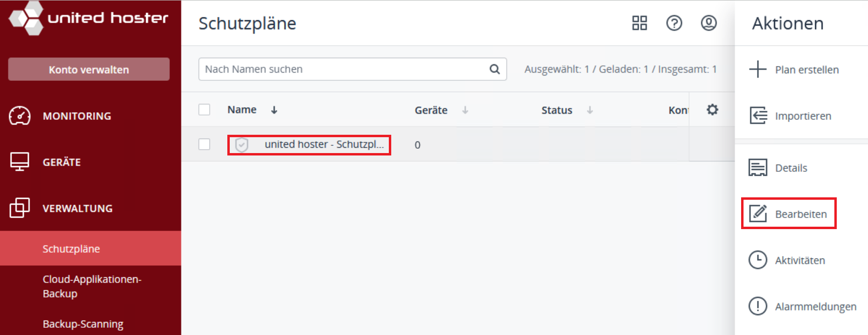Open table column settings gear
This screenshot has width=868, height=335.
click(712, 110)
